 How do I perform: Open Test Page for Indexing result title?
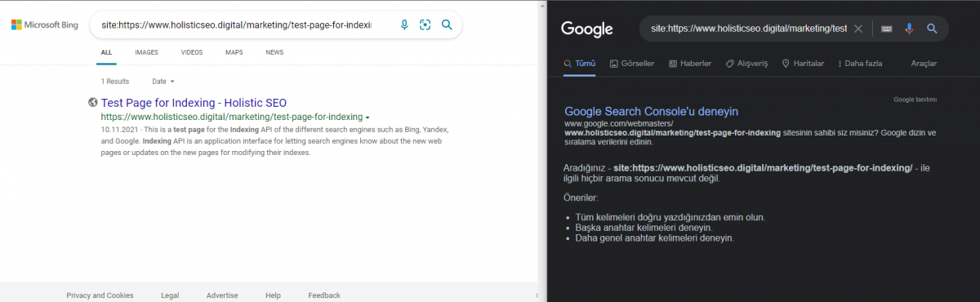(x=194, y=103)
